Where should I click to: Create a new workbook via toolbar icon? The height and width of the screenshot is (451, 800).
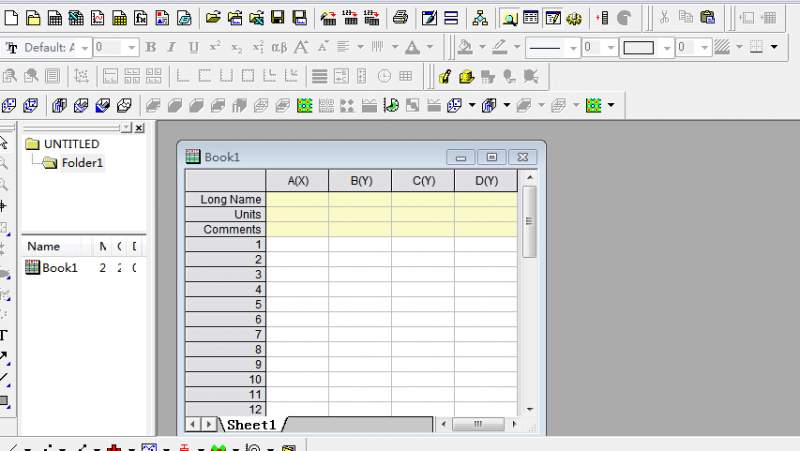[x=55, y=18]
